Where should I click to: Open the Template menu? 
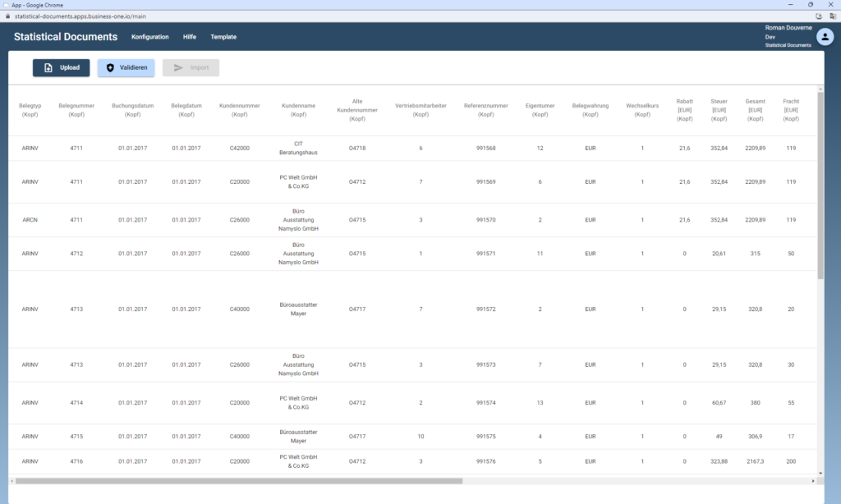(223, 37)
